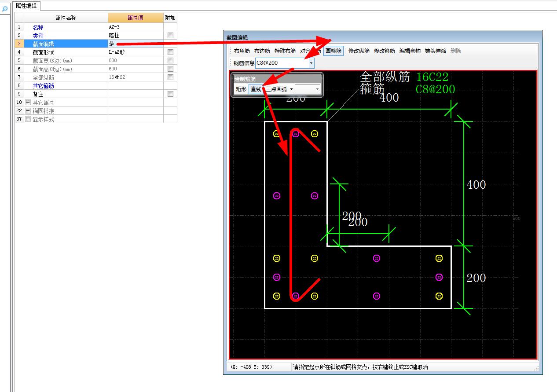The image size is (557, 392).
Task: Select the 布角筋 corner rebar tool
Action: 242,51
